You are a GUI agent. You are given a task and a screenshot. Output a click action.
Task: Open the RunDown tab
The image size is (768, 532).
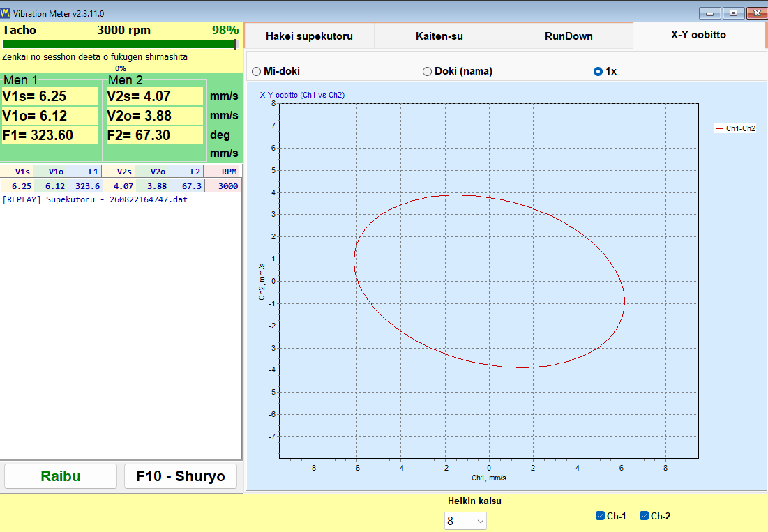[x=569, y=36]
